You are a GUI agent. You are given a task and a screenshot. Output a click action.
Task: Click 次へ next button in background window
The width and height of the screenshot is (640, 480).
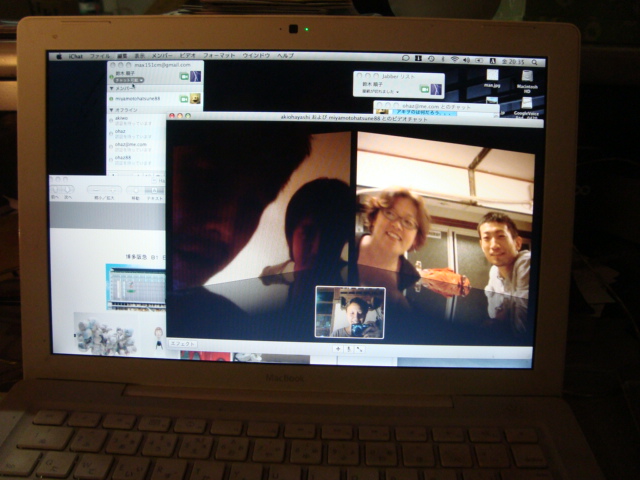click(68, 190)
